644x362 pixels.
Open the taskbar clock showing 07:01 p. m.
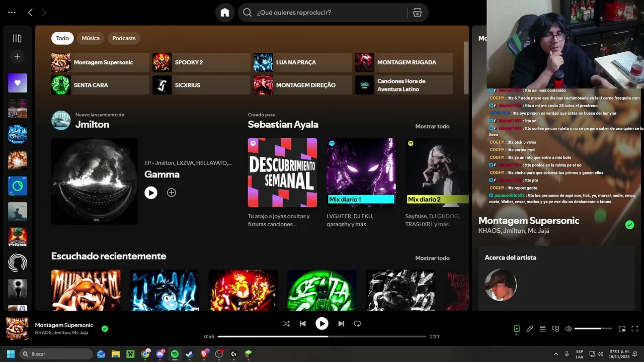[x=619, y=354]
